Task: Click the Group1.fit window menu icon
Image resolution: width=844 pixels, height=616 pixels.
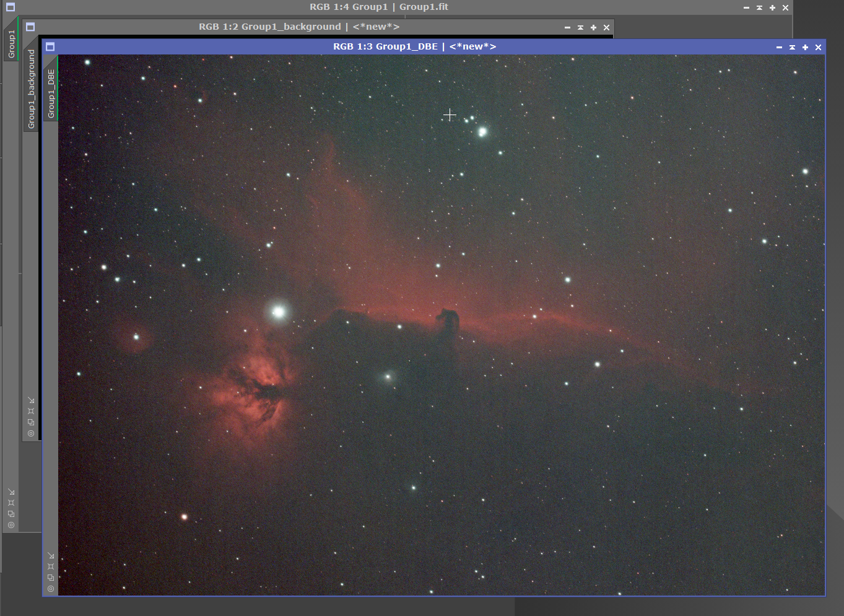Action: (x=11, y=7)
